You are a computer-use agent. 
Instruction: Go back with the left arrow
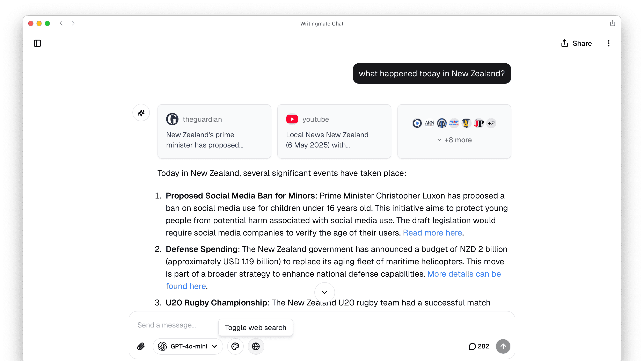pyautogui.click(x=61, y=23)
